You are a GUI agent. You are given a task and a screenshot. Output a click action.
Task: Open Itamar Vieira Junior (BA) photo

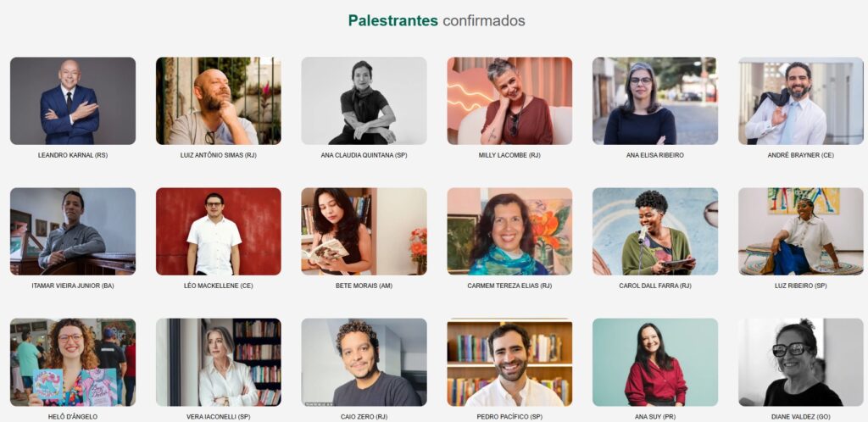pyautogui.click(x=73, y=231)
